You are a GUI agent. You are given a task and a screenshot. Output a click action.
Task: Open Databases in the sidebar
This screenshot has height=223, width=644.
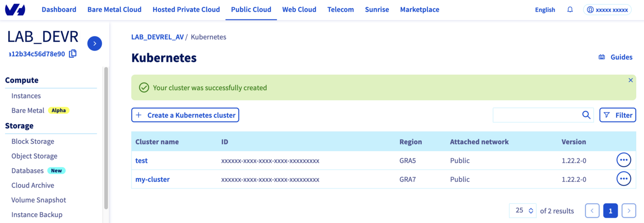tap(28, 170)
